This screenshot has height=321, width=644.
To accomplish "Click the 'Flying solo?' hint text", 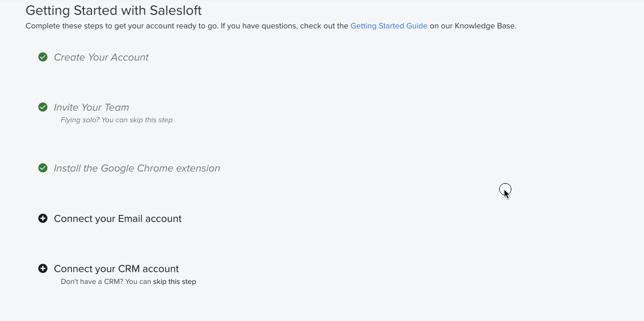I will click(x=80, y=120).
